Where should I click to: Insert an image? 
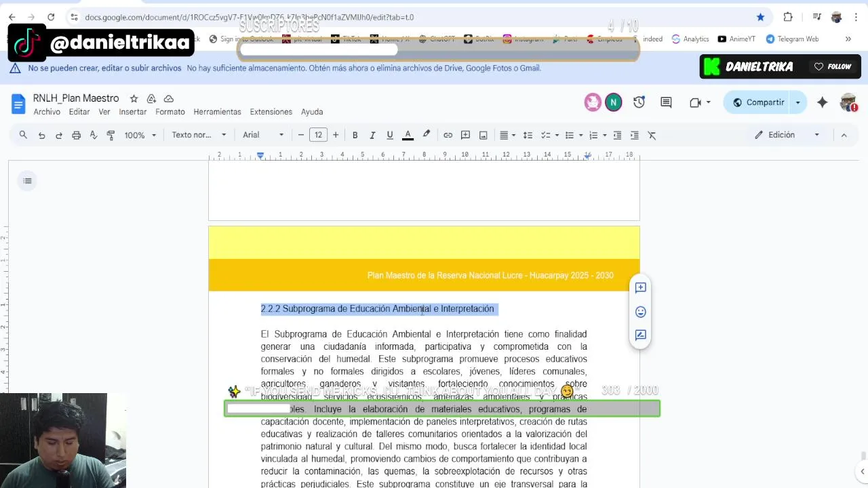click(483, 135)
